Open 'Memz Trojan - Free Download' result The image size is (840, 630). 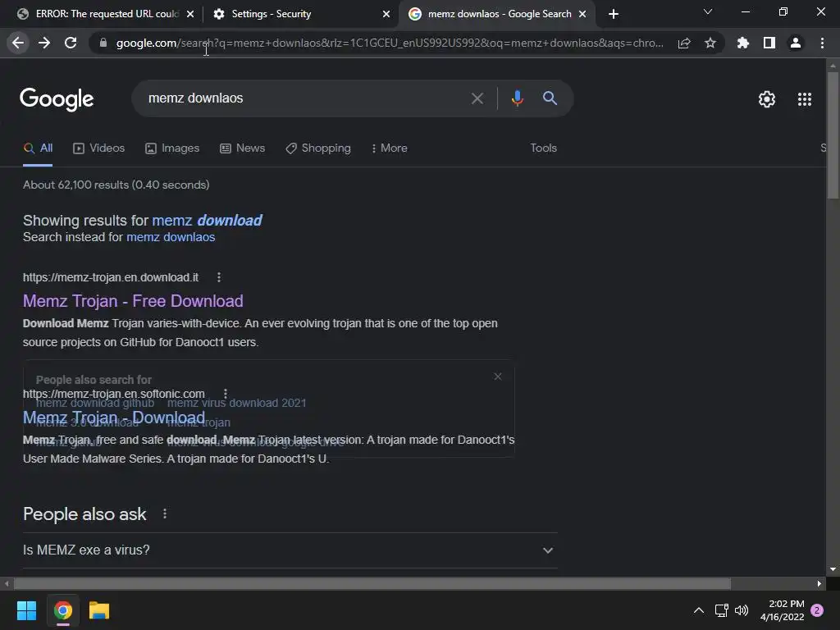[133, 301]
